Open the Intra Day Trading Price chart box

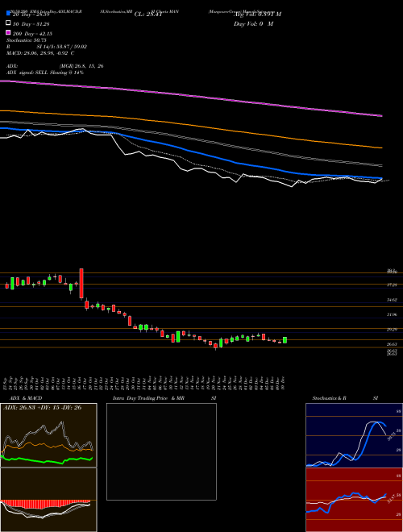coord(161,451)
